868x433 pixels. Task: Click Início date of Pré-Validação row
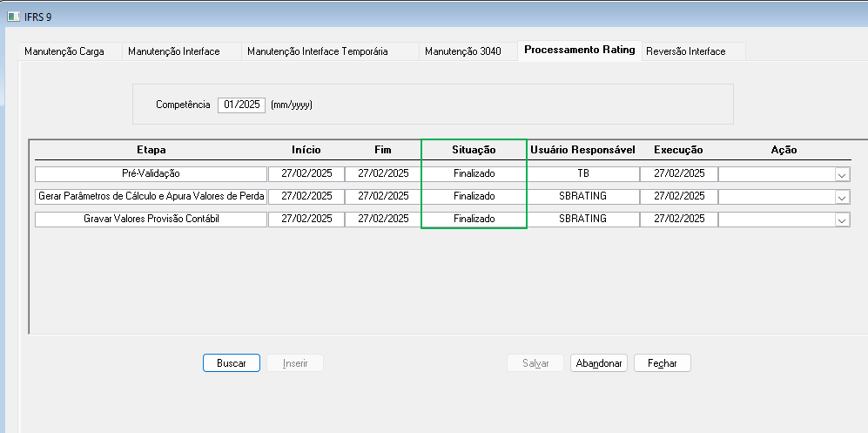click(306, 173)
